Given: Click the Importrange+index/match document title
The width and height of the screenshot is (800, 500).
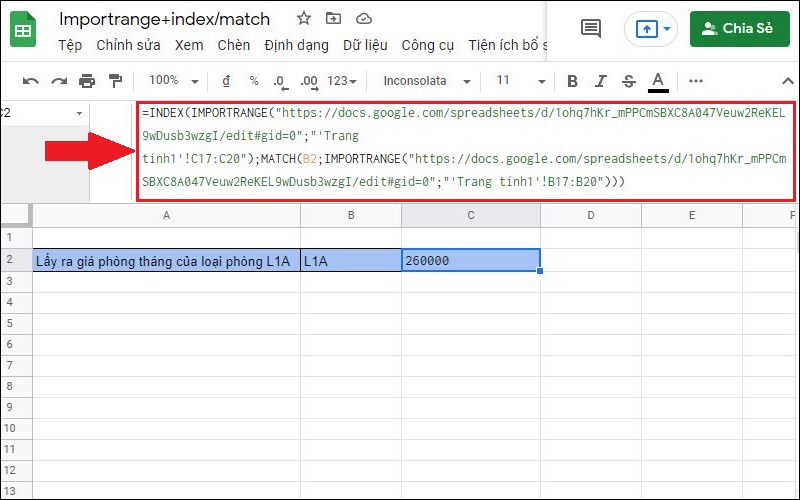Looking at the screenshot, I should (x=164, y=19).
